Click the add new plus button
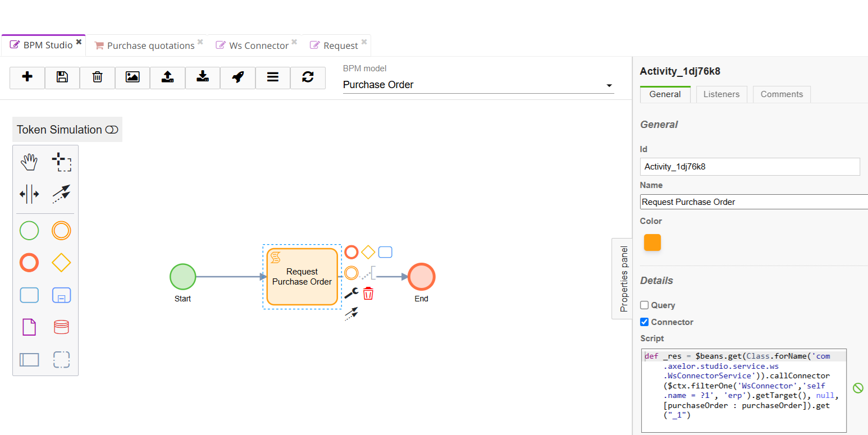868x435 pixels. [27, 77]
